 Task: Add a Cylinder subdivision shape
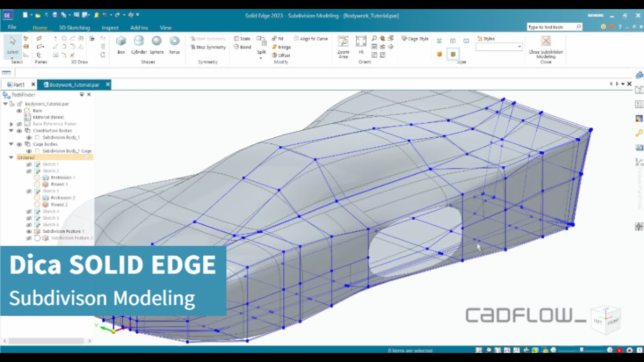pos(139,45)
